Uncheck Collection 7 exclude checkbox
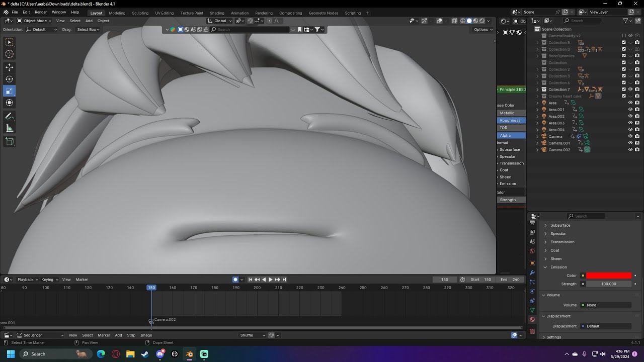Image resolution: width=644 pixels, height=362 pixels. (x=624, y=89)
